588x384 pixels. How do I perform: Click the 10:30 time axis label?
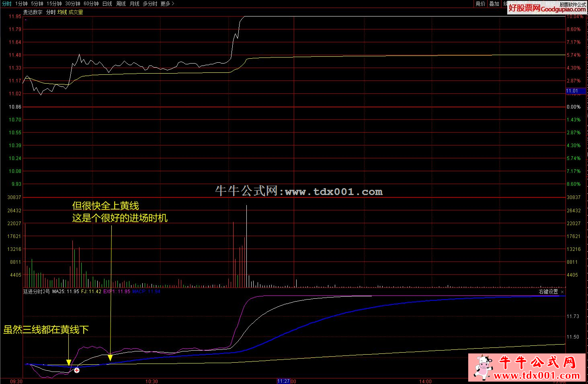pyautogui.click(x=152, y=381)
